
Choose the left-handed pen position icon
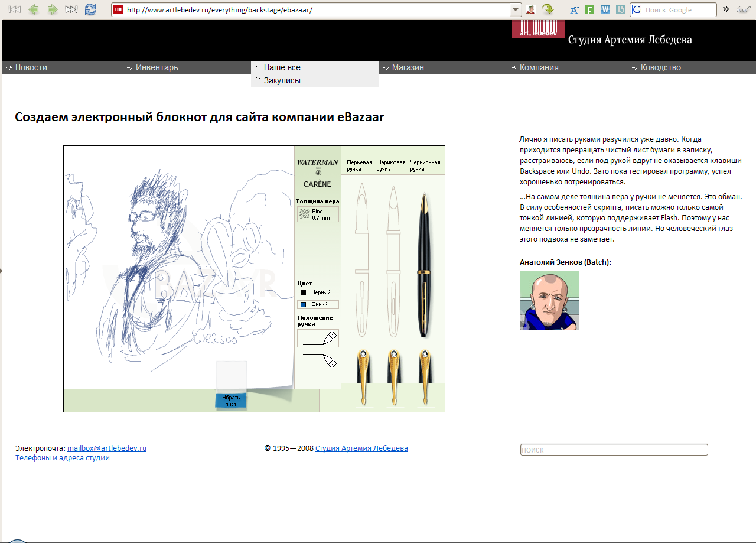pos(319,359)
